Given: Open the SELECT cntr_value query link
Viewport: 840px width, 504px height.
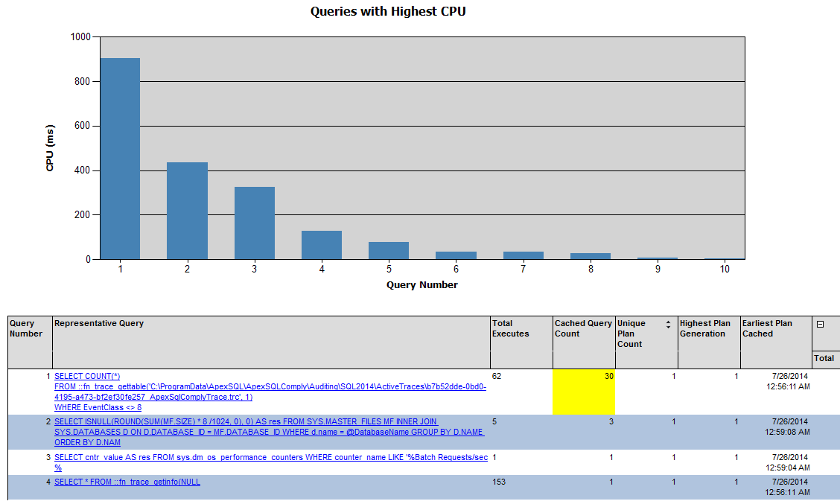Looking at the screenshot, I should pos(271,457).
